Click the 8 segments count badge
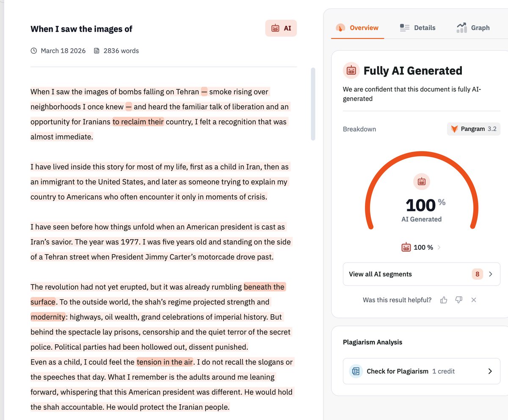 coord(477,274)
